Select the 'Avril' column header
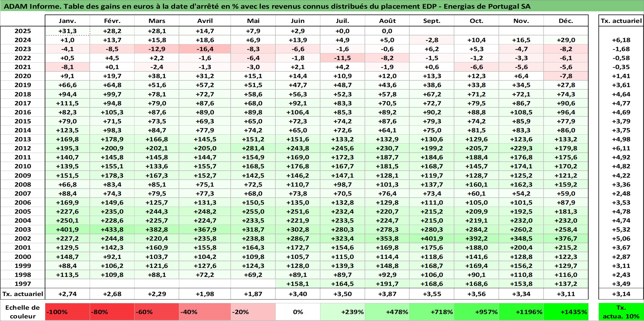644x321 pixels. pos(205,21)
